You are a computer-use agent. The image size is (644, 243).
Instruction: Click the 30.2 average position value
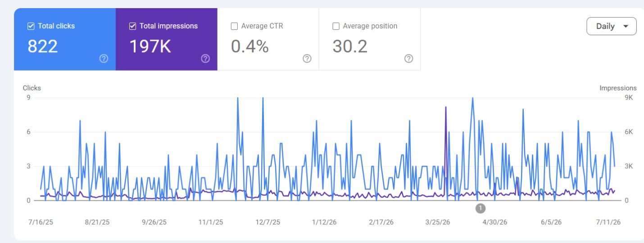pyautogui.click(x=350, y=46)
